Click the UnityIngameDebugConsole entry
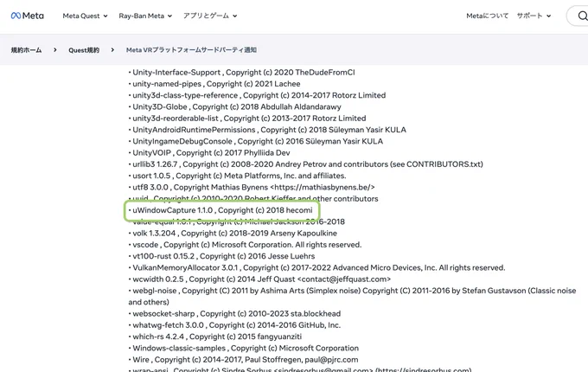The width and height of the screenshot is (588, 372). [x=256, y=141]
